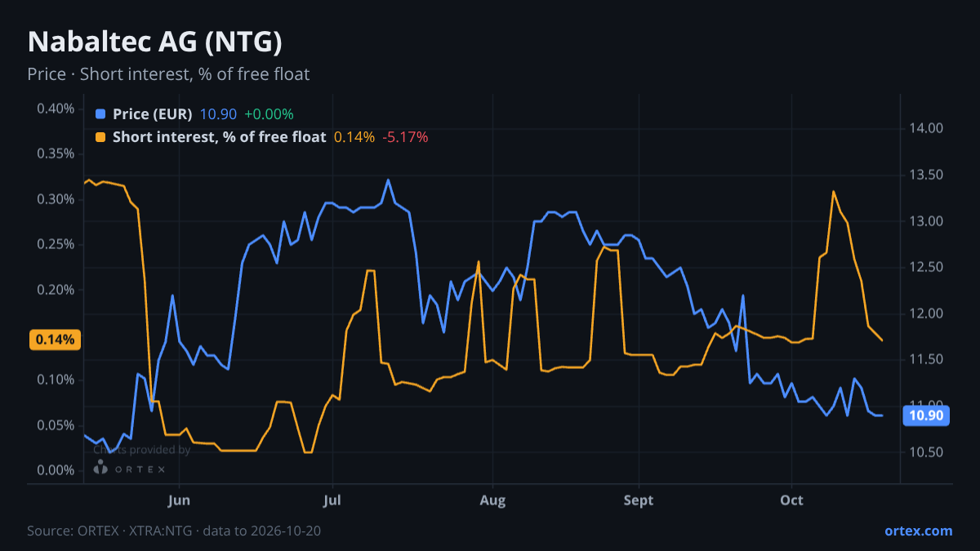Viewport: 980px width, 551px height.
Task: Click the 0.20% left axis label
Action: pos(56,290)
